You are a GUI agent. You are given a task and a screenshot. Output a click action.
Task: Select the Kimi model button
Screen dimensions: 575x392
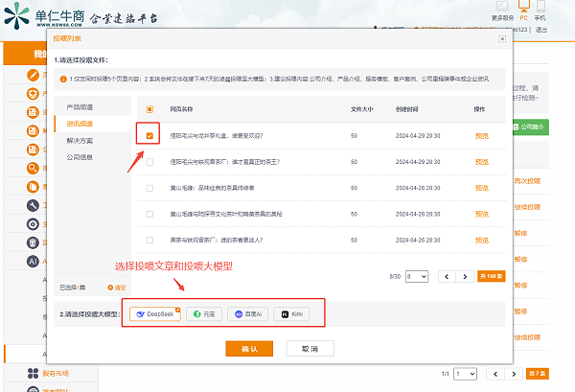291,314
